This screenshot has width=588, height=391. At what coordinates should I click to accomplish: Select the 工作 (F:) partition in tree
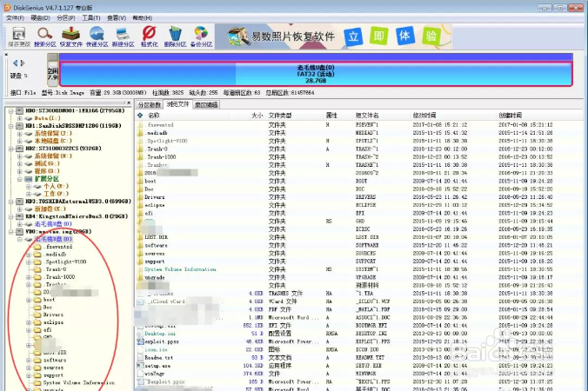pos(56,194)
